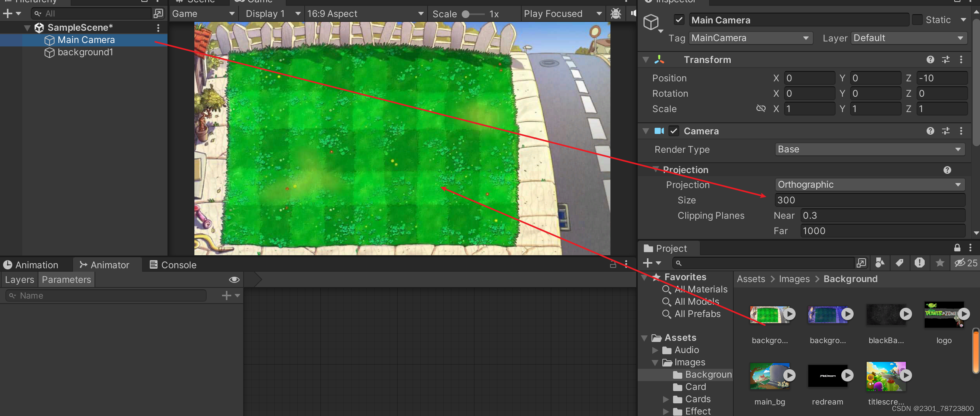Click the Project panel lock icon
980x416 pixels.
click(x=957, y=248)
